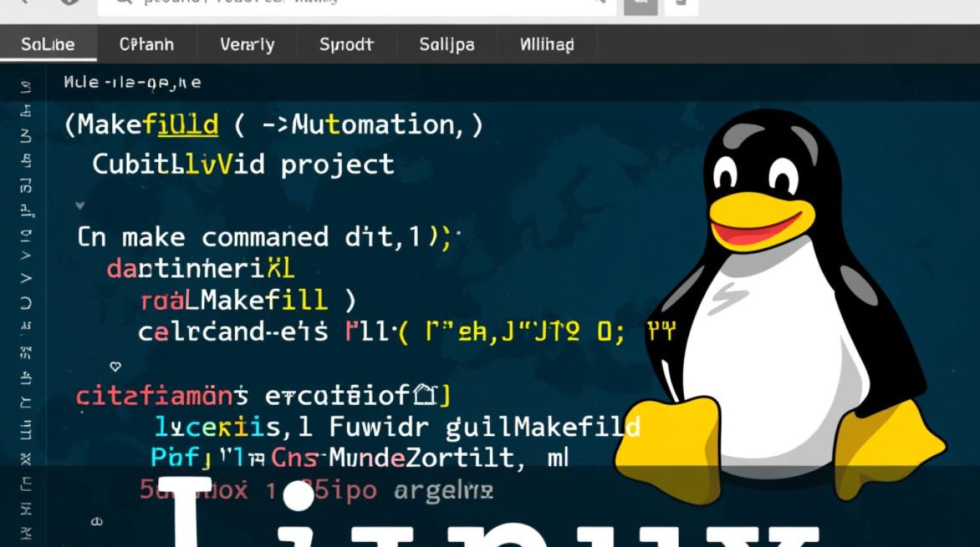Toggle the fold marker above the 'citzfiamöns' line
This screenshot has height=547, width=980.
pyautogui.click(x=114, y=366)
